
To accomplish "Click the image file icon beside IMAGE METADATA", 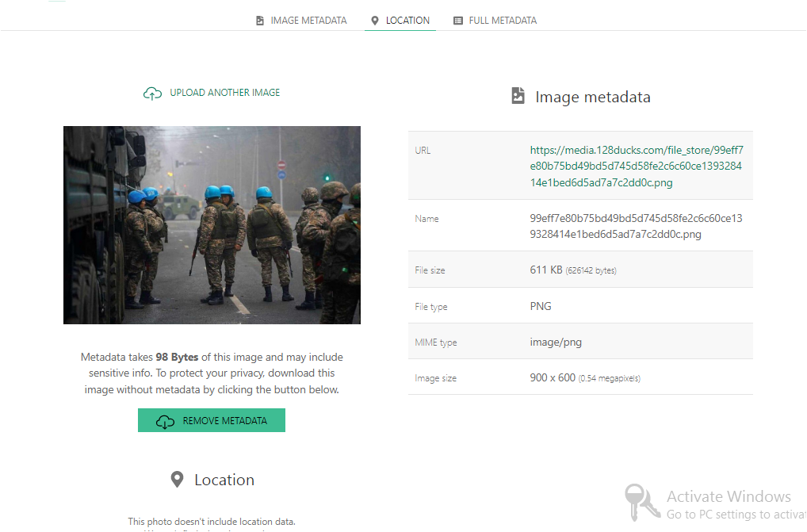I will (260, 21).
